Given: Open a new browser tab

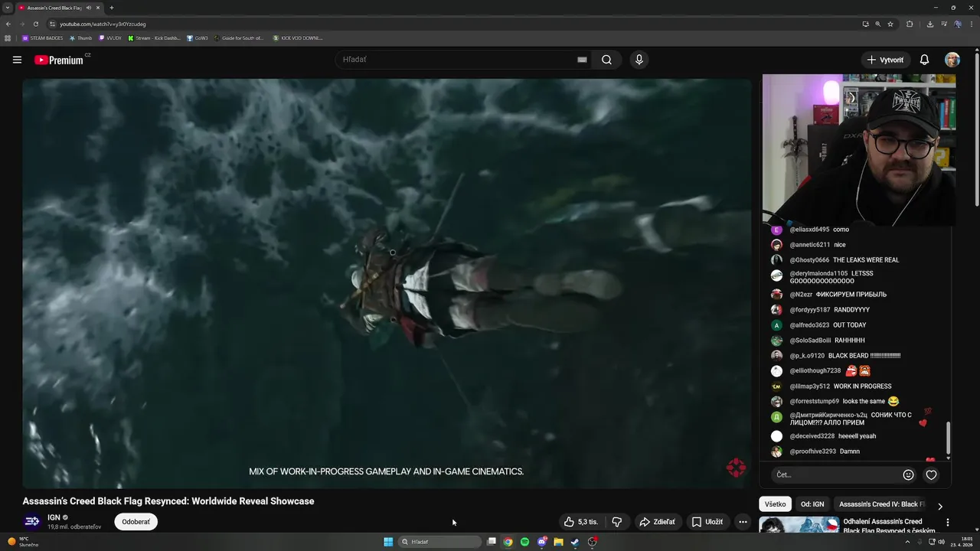Looking at the screenshot, I should [x=112, y=8].
